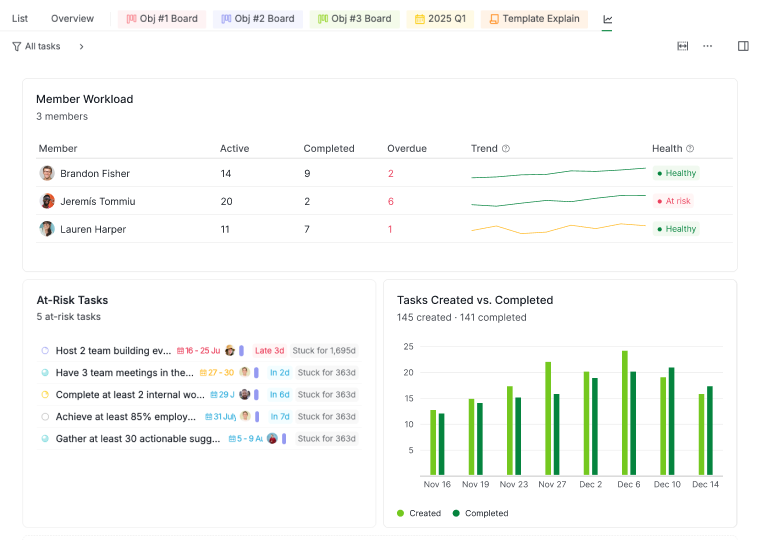Click Brandon Fisher's Healthy status badge
The image size is (760, 540).
676,173
